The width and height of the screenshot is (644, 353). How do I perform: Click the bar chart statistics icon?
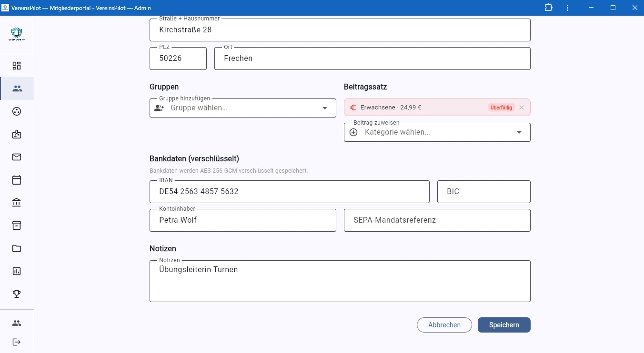coord(17,271)
